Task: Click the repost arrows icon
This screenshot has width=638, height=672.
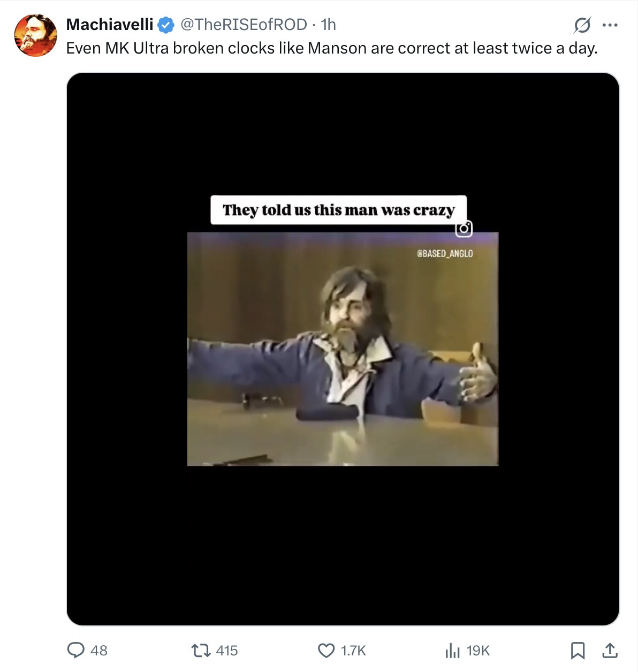Action: point(201,650)
